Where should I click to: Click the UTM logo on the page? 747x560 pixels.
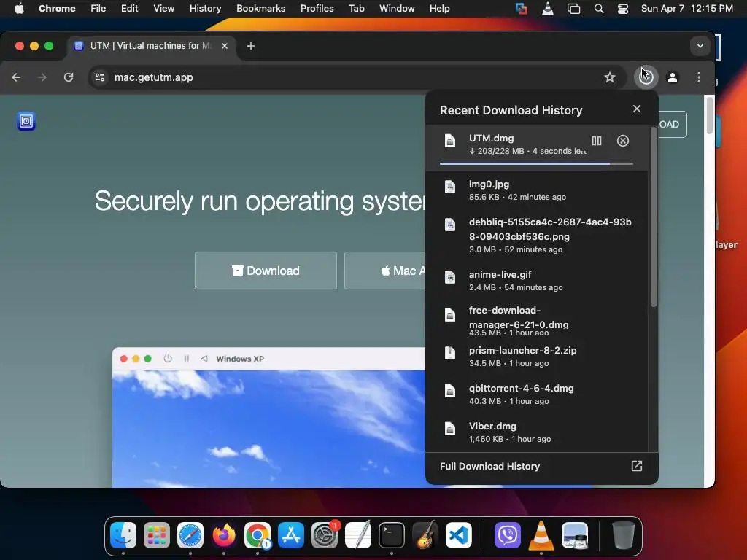click(26, 121)
